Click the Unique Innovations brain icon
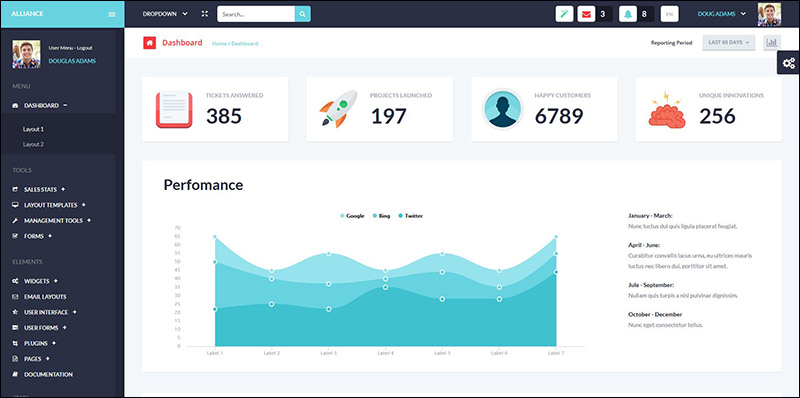The image size is (800, 398). coord(667,109)
